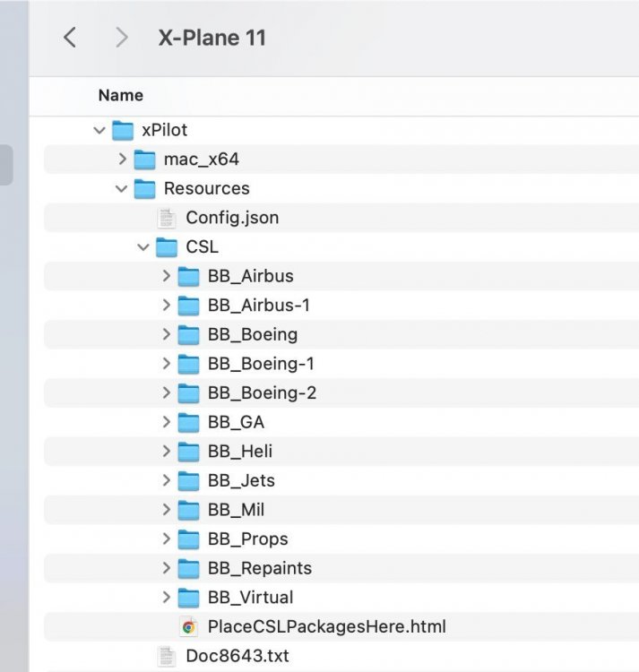Click the BB_Airbus-1 folder icon
The image size is (639, 672).
[x=188, y=306]
